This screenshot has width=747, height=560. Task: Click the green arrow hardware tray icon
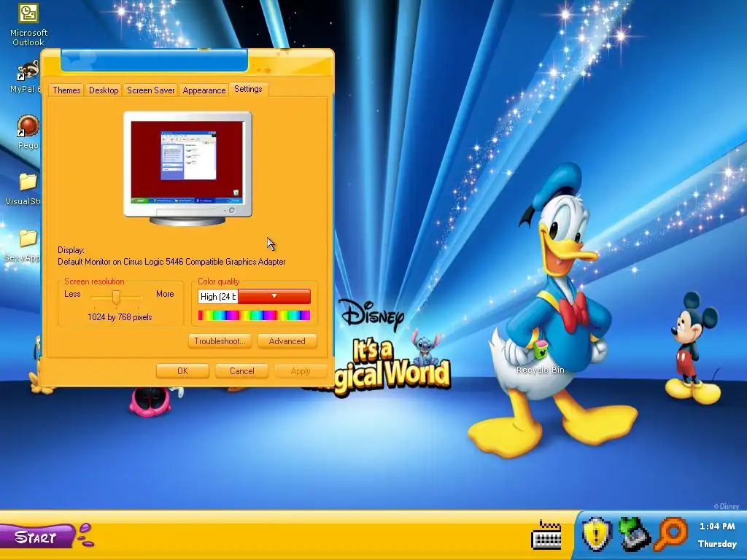pos(634,534)
